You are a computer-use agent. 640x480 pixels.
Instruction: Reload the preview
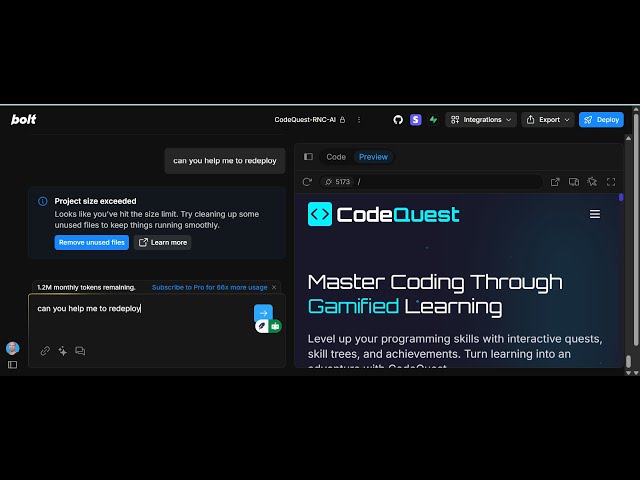[x=307, y=182]
